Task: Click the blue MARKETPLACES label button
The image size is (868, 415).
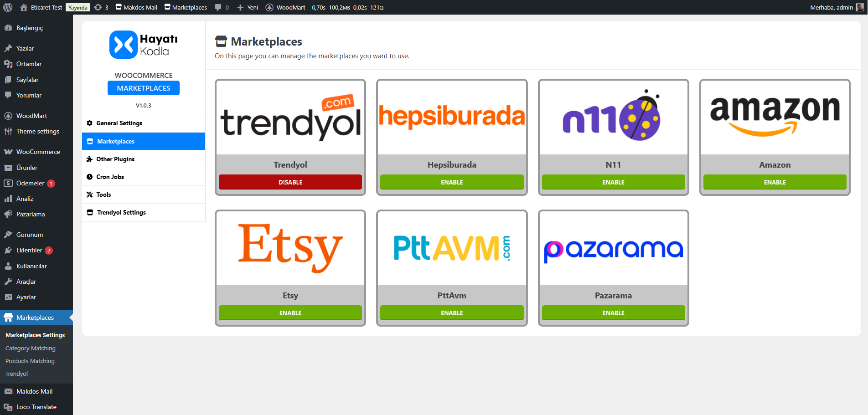Action: coord(144,88)
